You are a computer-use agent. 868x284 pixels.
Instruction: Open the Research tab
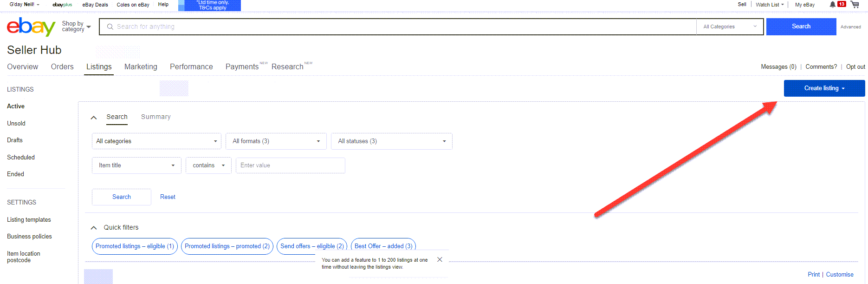point(287,67)
